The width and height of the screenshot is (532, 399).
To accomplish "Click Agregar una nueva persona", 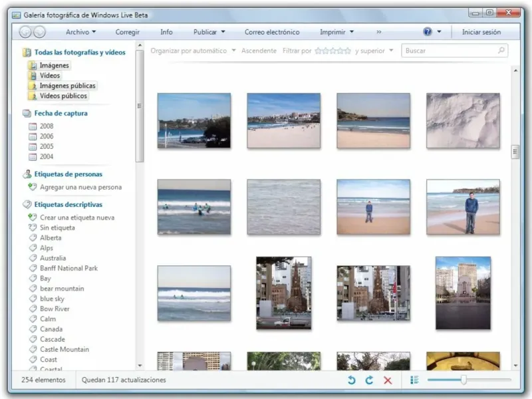I will point(80,188).
